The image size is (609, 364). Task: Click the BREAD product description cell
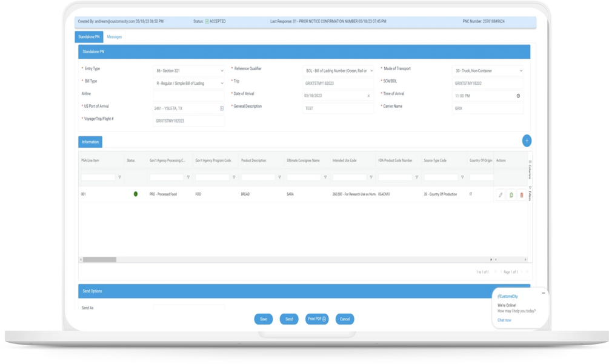pos(245,194)
